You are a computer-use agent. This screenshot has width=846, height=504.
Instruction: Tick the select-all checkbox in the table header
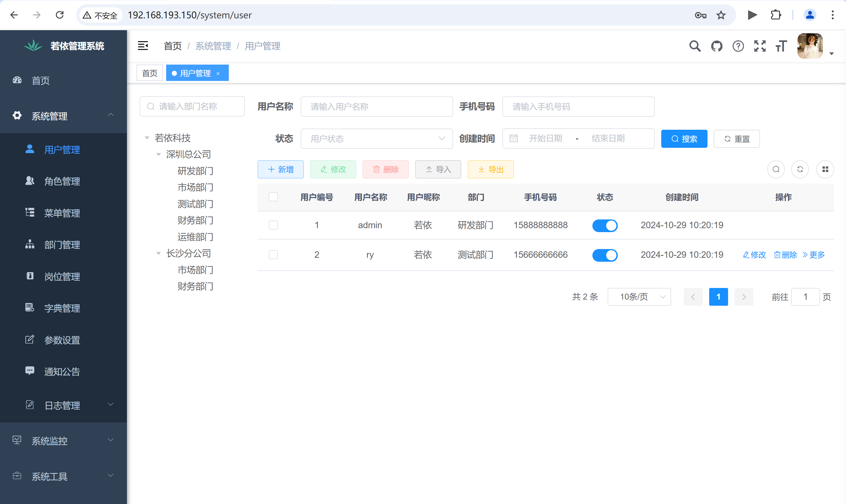[273, 197]
